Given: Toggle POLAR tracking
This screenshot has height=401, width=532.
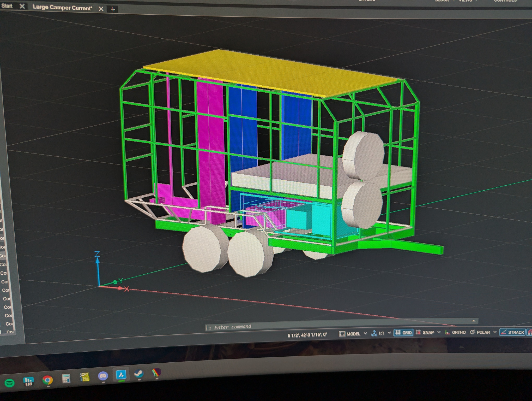Looking at the screenshot, I should [480, 332].
